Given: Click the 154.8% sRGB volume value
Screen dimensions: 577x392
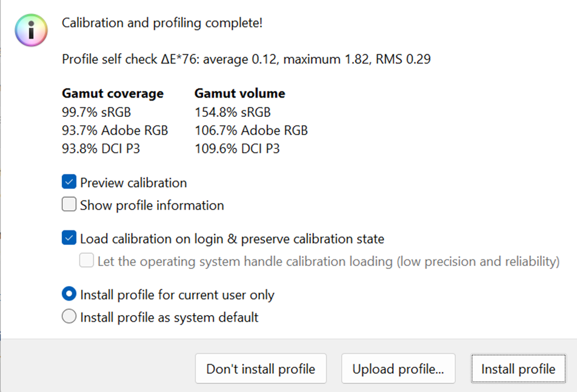Looking at the screenshot, I should click(x=232, y=112).
